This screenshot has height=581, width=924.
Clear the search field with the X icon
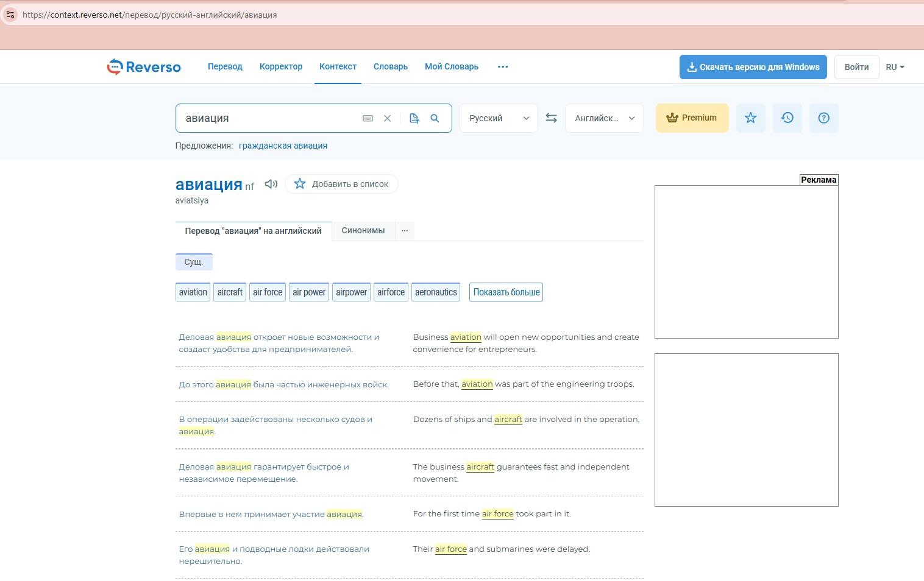coord(387,118)
